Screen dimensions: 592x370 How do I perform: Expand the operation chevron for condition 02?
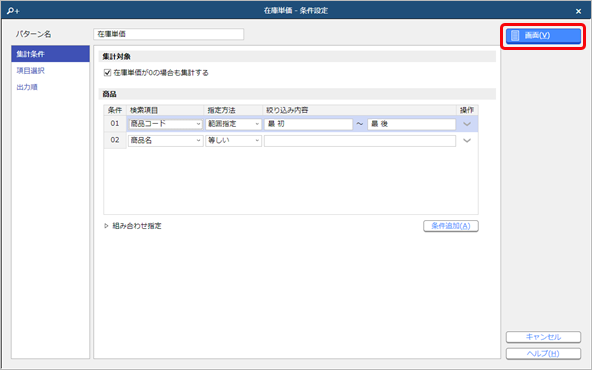(x=467, y=140)
